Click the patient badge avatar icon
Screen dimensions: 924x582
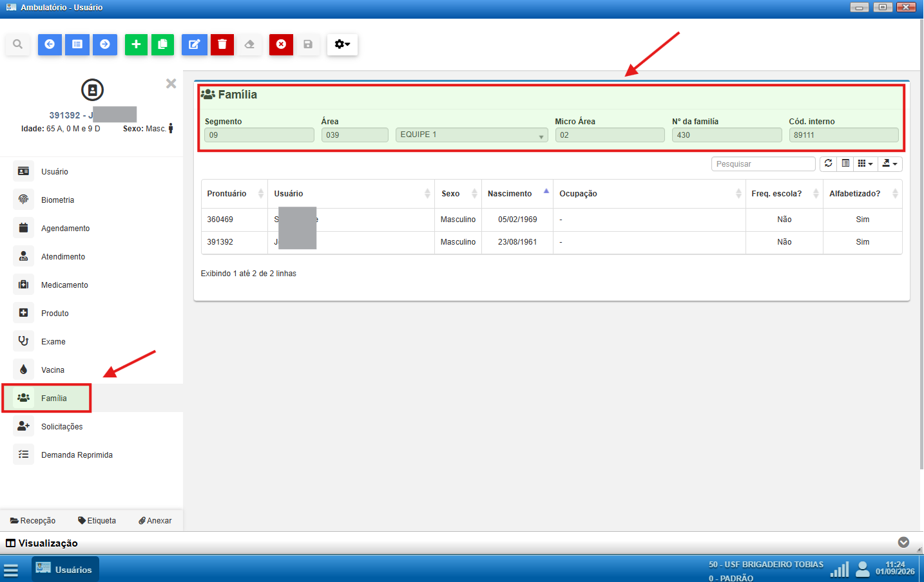[x=92, y=90]
